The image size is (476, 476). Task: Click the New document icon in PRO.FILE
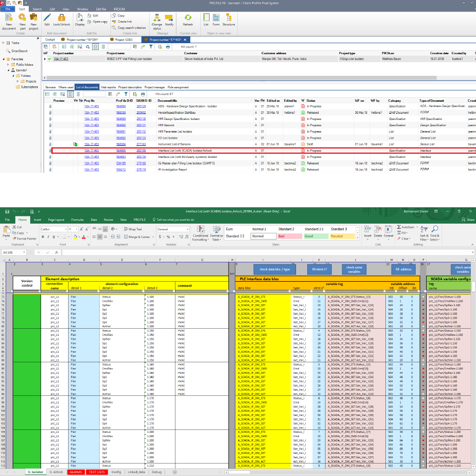pos(9,17)
